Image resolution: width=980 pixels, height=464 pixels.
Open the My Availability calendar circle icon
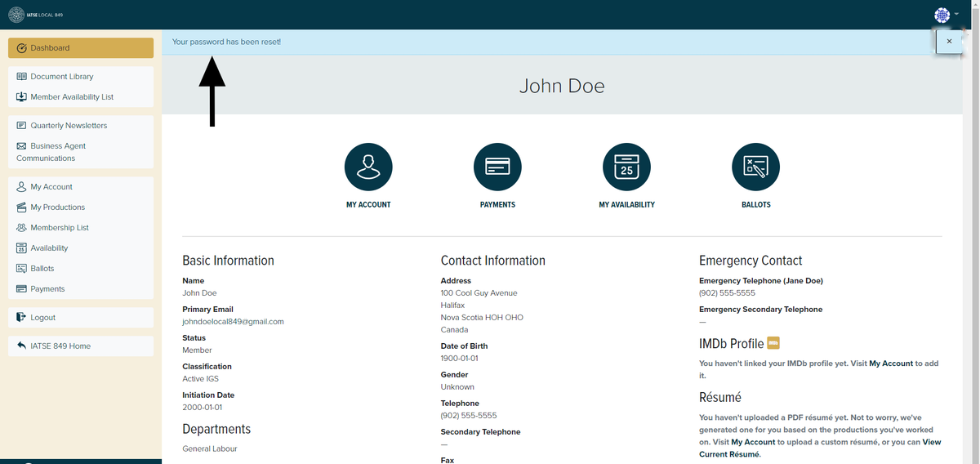[x=626, y=167]
